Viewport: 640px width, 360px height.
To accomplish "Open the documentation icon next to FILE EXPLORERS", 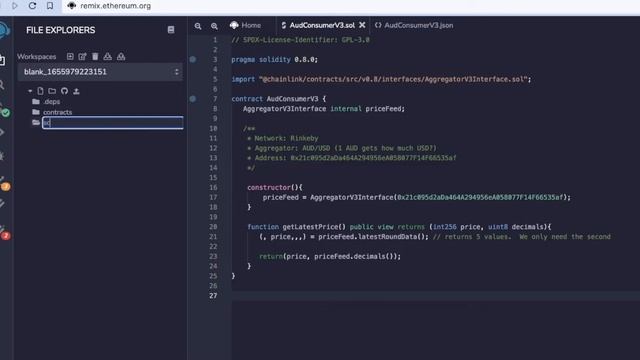I will click(x=171, y=30).
